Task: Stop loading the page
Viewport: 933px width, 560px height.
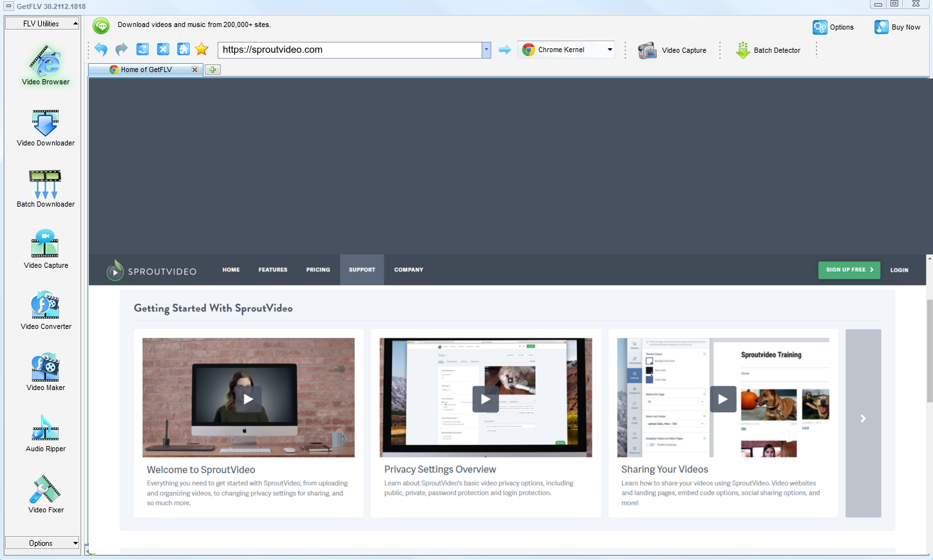Action: point(163,50)
